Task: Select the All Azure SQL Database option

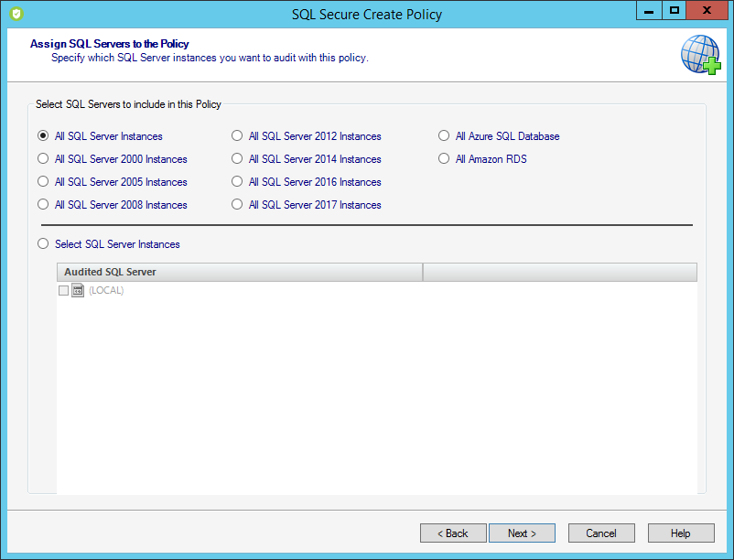Action: coord(444,135)
